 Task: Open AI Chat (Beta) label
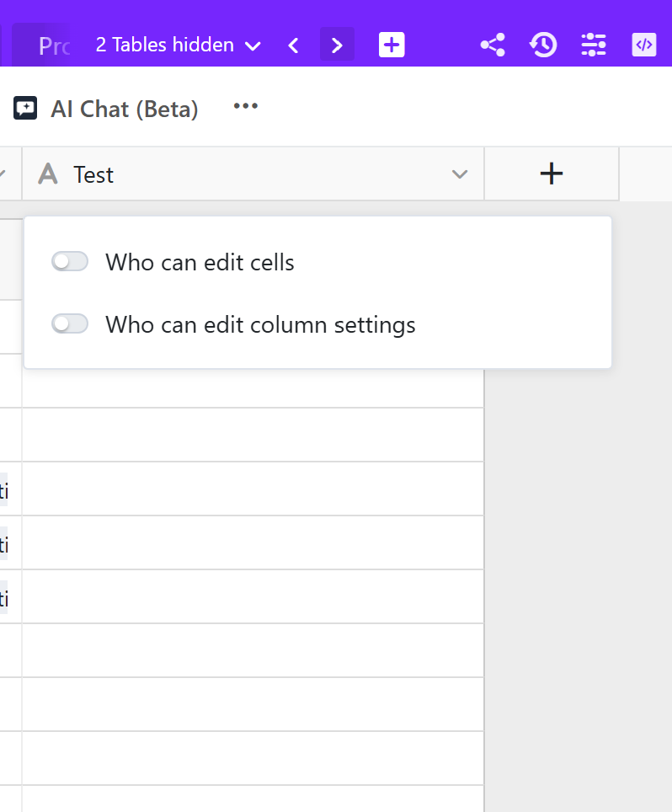[x=125, y=110]
